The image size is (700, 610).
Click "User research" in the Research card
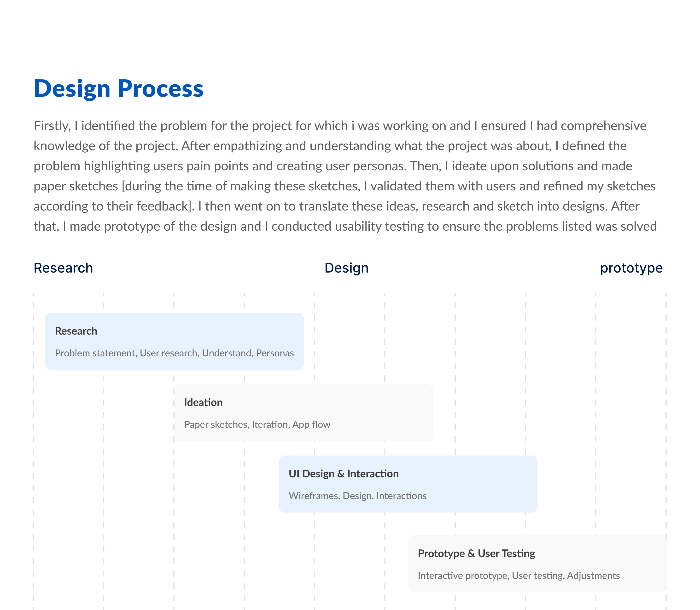pyautogui.click(x=169, y=353)
